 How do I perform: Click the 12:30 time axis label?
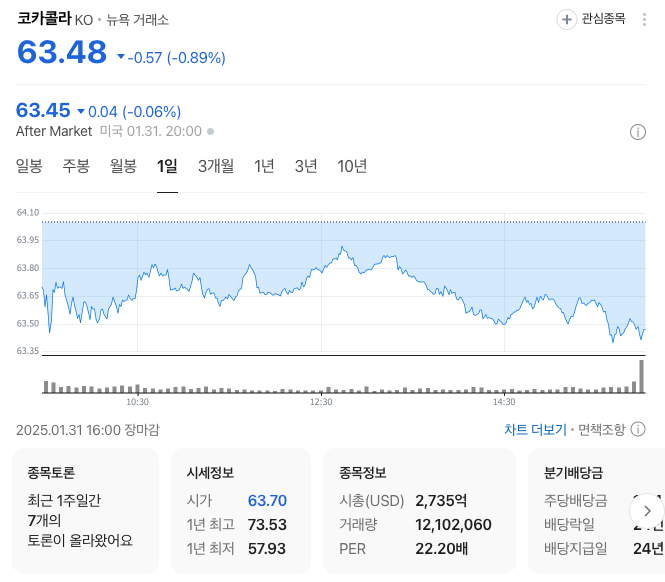click(321, 402)
